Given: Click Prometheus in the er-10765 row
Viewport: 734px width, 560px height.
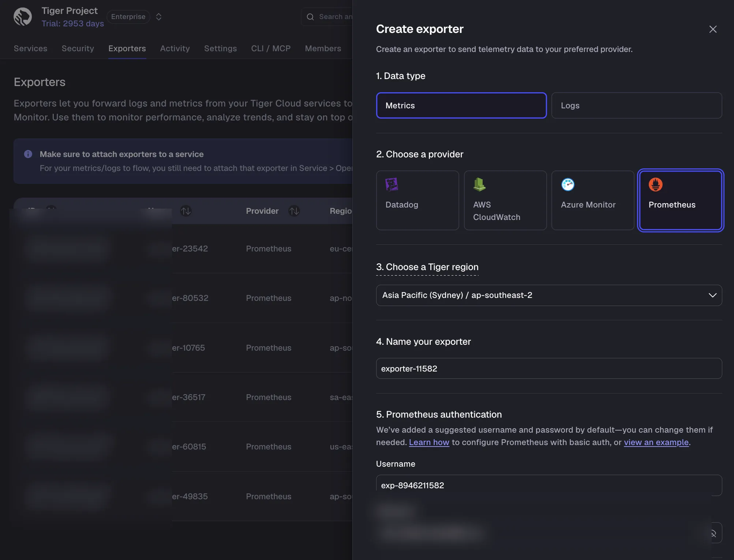Looking at the screenshot, I should pyautogui.click(x=269, y=348).
